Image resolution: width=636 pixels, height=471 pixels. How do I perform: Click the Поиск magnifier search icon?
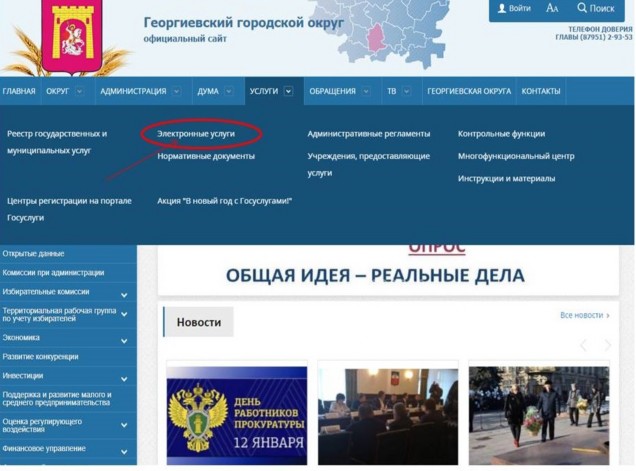pos(582,8)
